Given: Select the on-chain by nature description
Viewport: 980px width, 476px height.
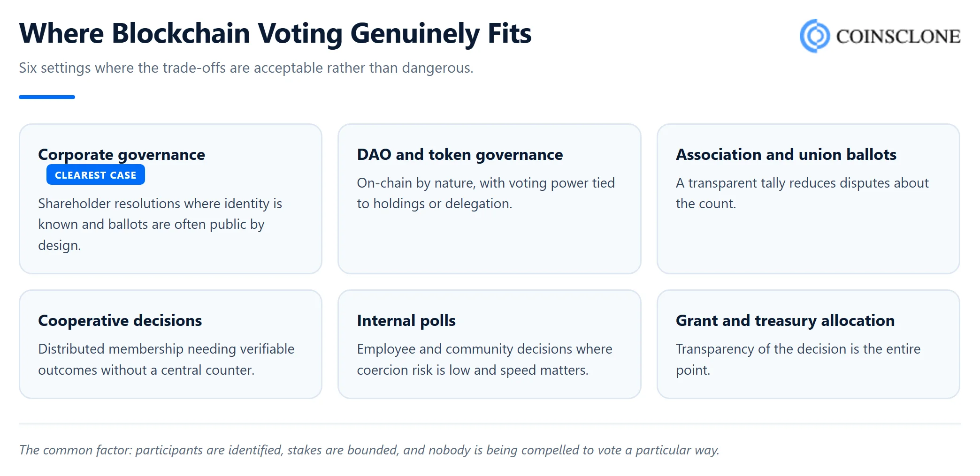Looking at the screenshot, I should 486,193.
